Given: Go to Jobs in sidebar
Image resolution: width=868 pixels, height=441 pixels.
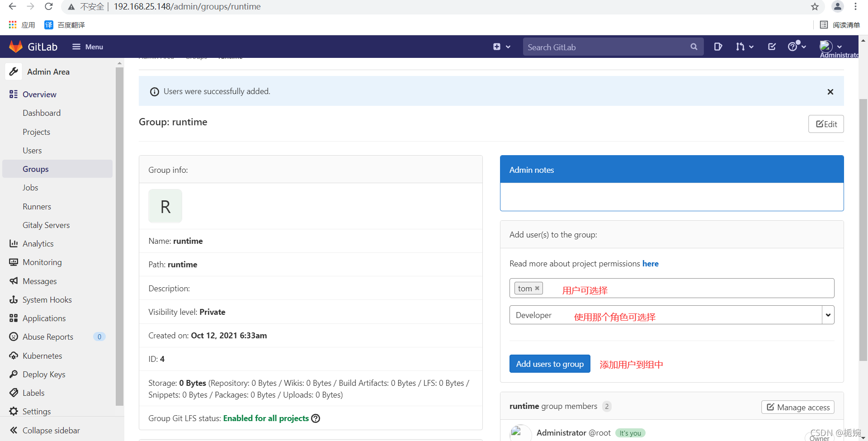Looking at the screenshot, I should [30, 187].
